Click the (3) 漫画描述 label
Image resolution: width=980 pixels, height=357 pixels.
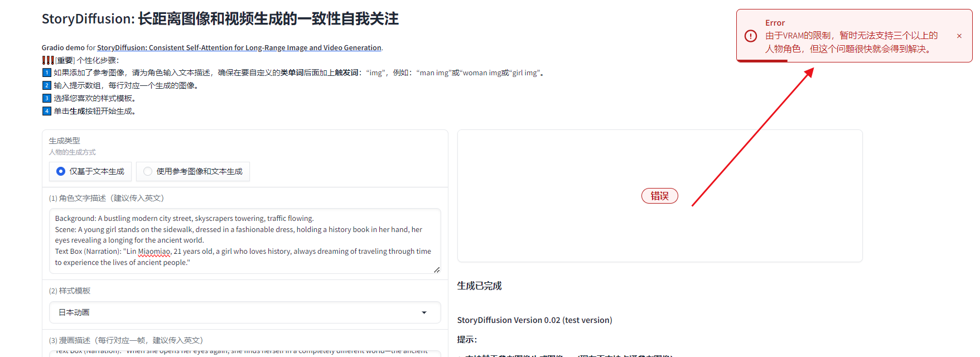pyautogui.click(x=126, y=340)
